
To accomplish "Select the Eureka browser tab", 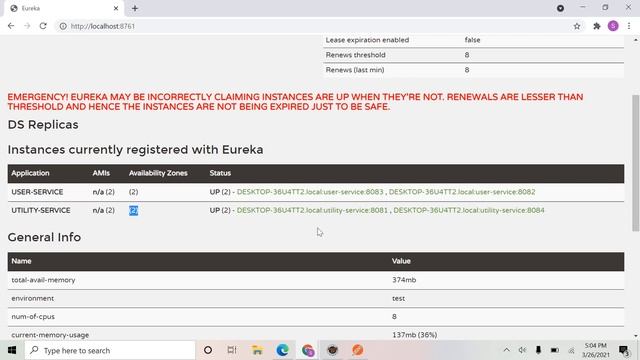I will tap(63, 8).
